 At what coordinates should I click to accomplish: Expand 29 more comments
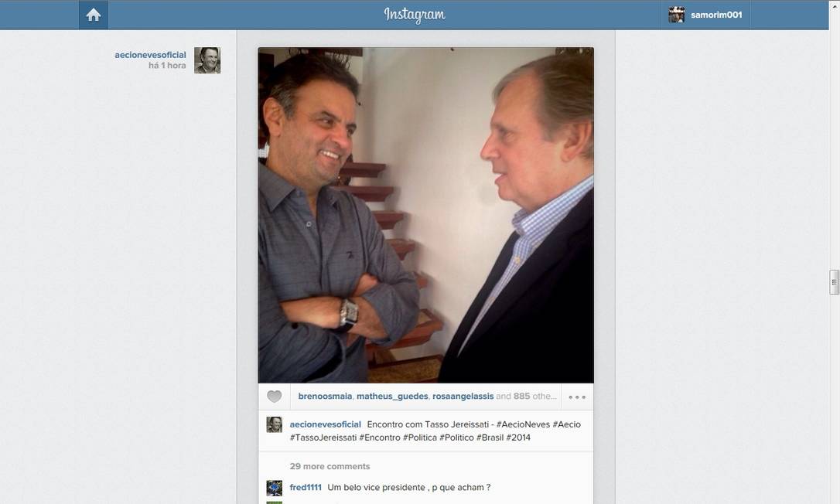pyautogui.click(x=330, y=466)
